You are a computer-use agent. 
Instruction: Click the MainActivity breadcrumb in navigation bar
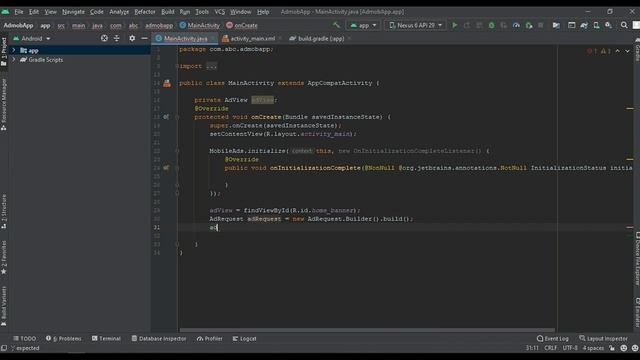pyautogui.click(x=200, y=25)
